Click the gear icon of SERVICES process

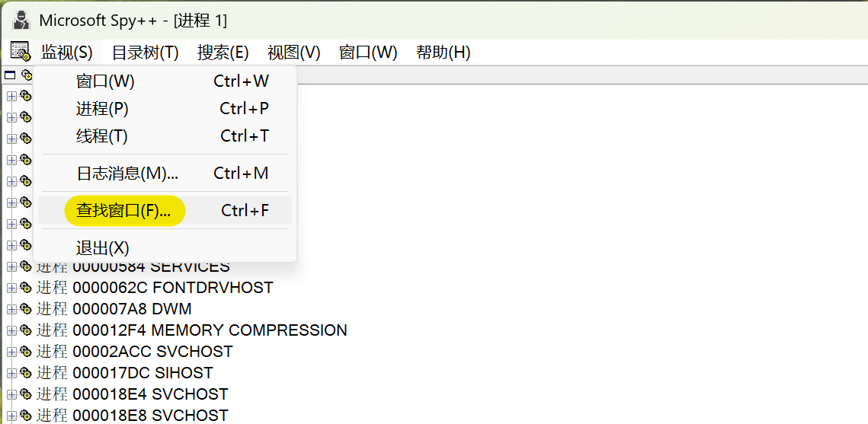pos(26,266)
